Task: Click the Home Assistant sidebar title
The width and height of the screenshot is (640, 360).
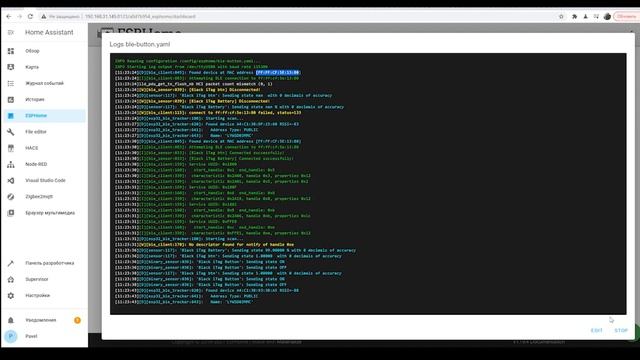Action: point(49,32)
